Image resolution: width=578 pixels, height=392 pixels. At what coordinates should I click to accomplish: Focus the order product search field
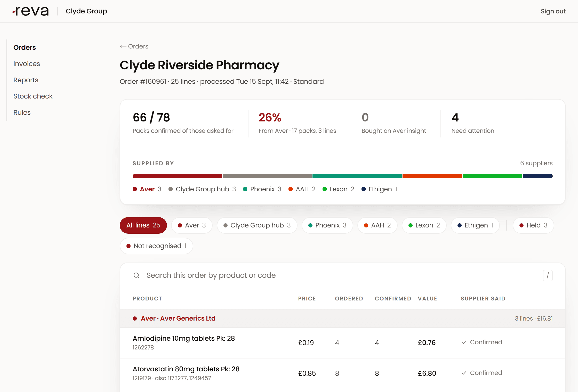tap(343, 275)
